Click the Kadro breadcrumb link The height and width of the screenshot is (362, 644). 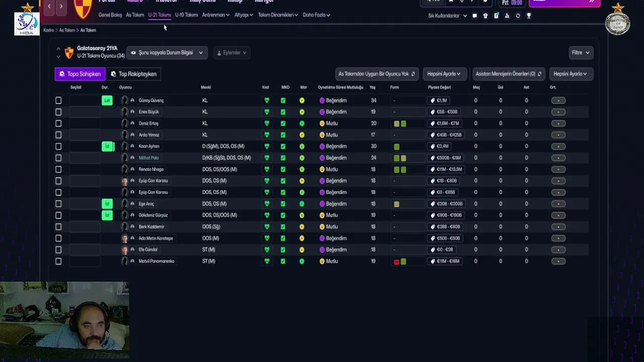tap(48, 30)
